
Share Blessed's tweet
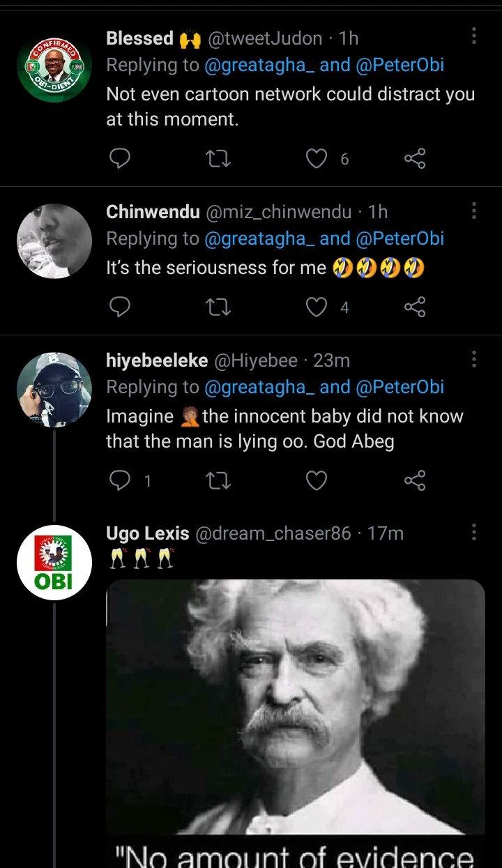(415, 159)
